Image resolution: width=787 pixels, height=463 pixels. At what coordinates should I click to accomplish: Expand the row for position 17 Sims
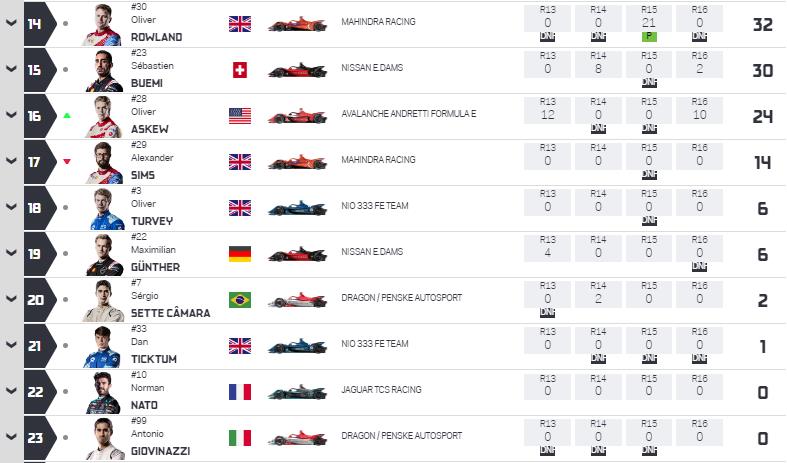tap(11, 161)
